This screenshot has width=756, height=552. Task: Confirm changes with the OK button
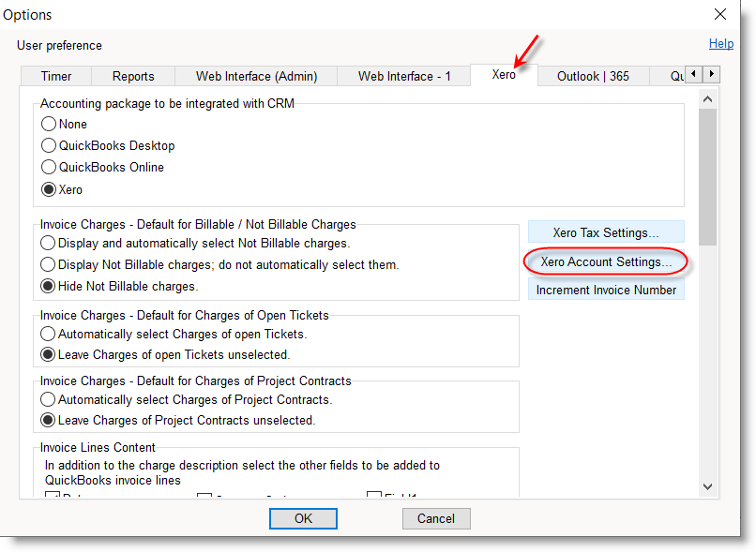point(303,518)
